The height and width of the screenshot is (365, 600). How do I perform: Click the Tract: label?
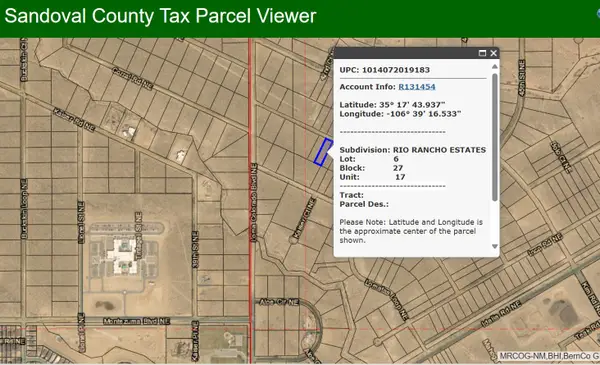352,195
